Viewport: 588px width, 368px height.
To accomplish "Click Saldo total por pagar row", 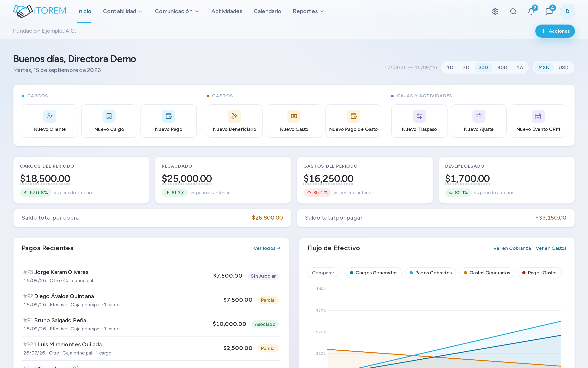I will tap(435, 218).
